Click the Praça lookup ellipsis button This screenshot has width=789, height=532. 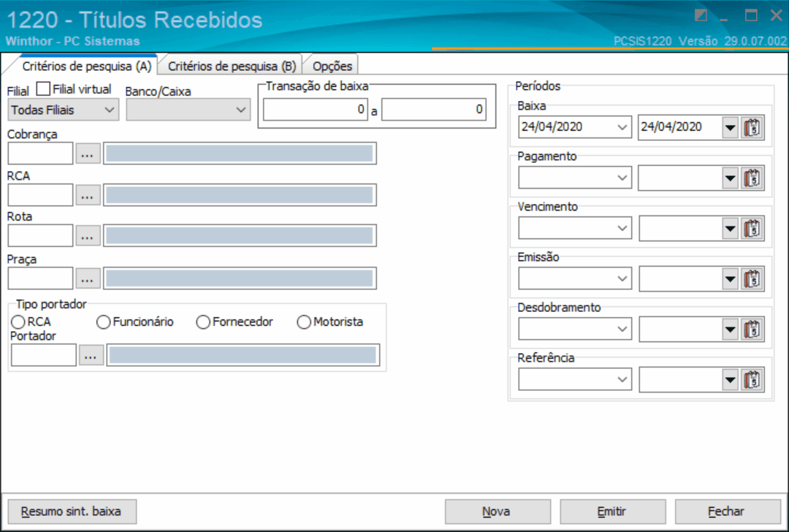pos(88,278)
